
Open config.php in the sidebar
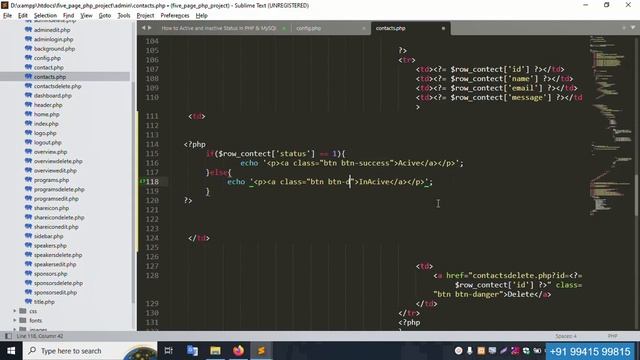[x=47, y=58]
